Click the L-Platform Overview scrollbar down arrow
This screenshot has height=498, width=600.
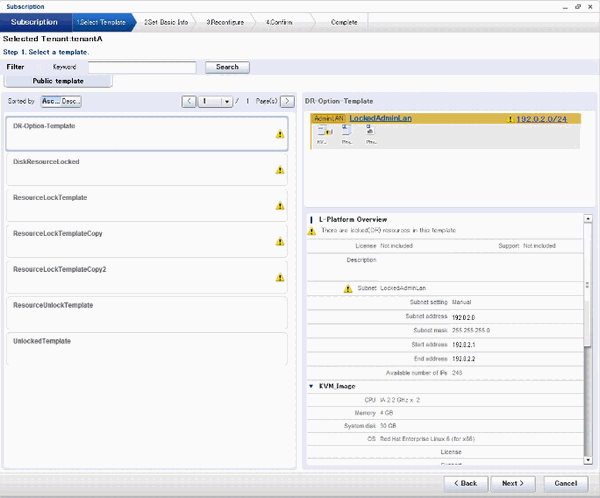pyautogui.click(x=588, y=460)
